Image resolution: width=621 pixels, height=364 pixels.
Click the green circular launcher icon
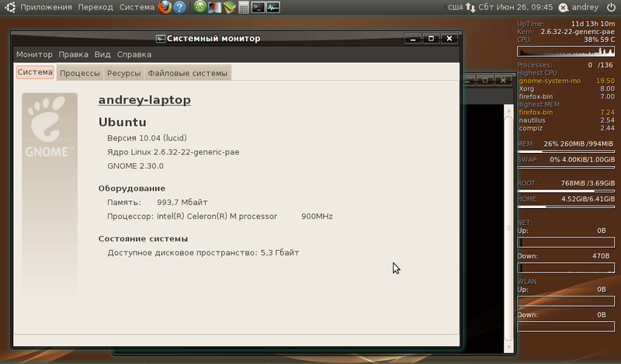tap(200, 8)
